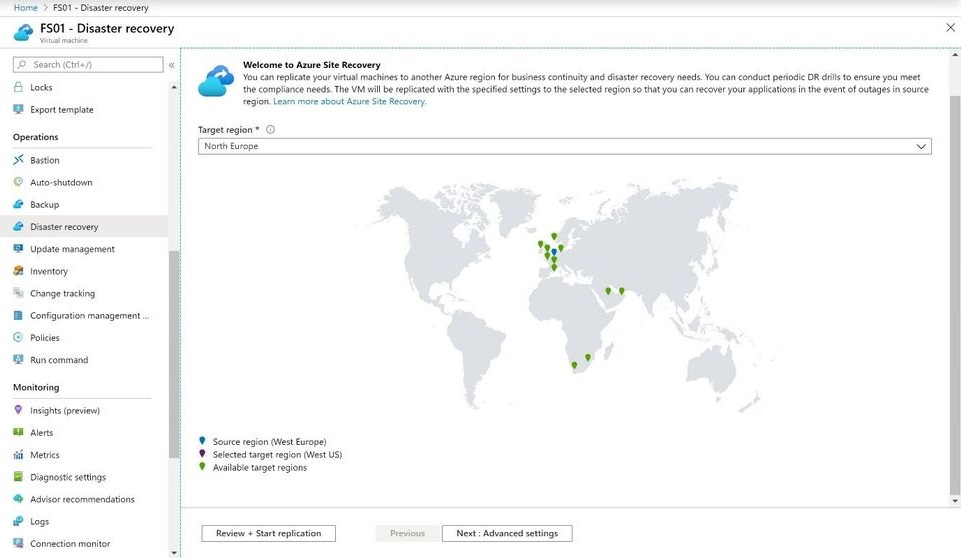Open Export template menu item
This screenshot has height=558, width=961.
coord(62,109)
